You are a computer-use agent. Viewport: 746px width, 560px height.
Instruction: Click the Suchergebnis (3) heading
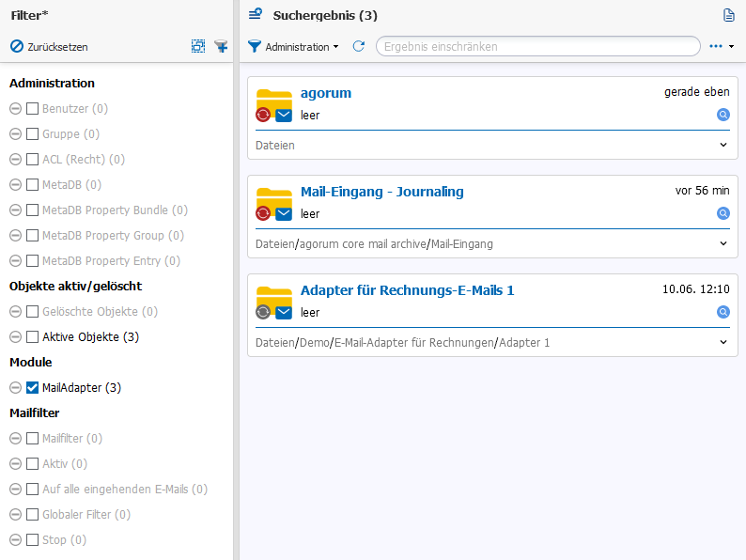point(325,15)
